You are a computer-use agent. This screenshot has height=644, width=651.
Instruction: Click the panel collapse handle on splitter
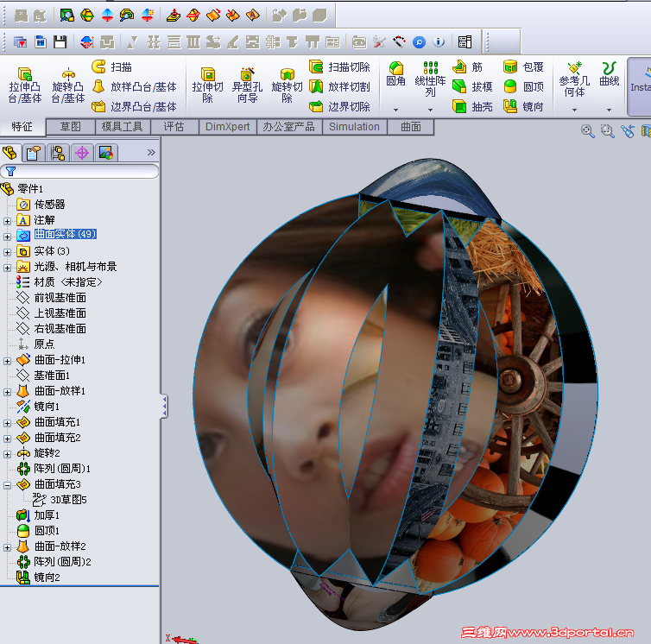click(164, 406)
